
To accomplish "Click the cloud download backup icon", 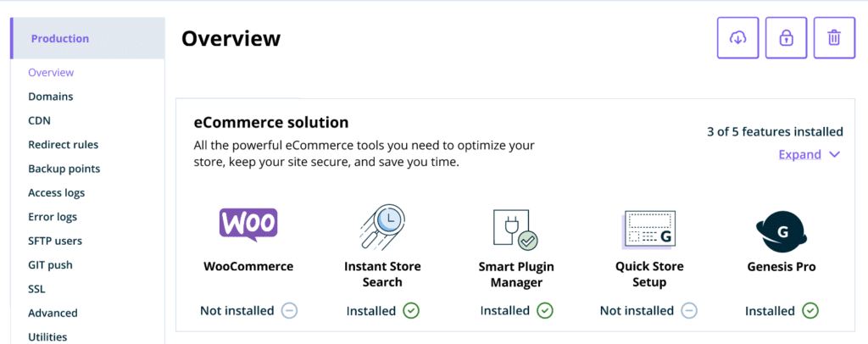I will [738, 38].
